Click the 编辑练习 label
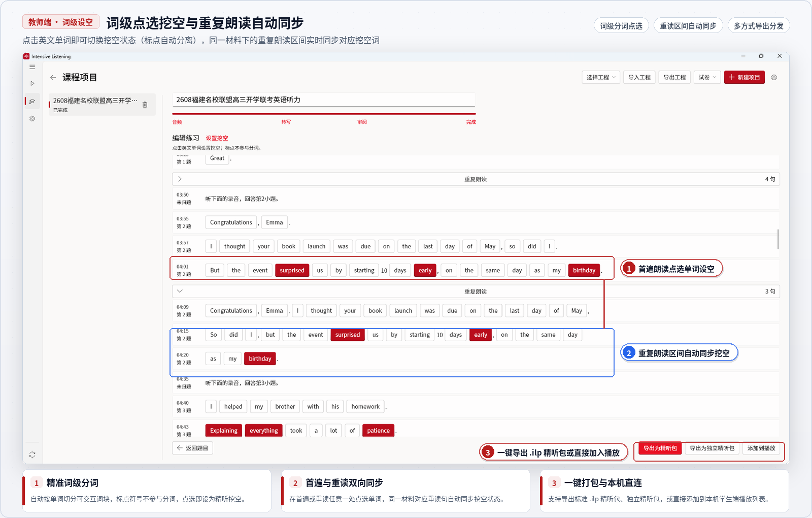 tap(186, 138)
